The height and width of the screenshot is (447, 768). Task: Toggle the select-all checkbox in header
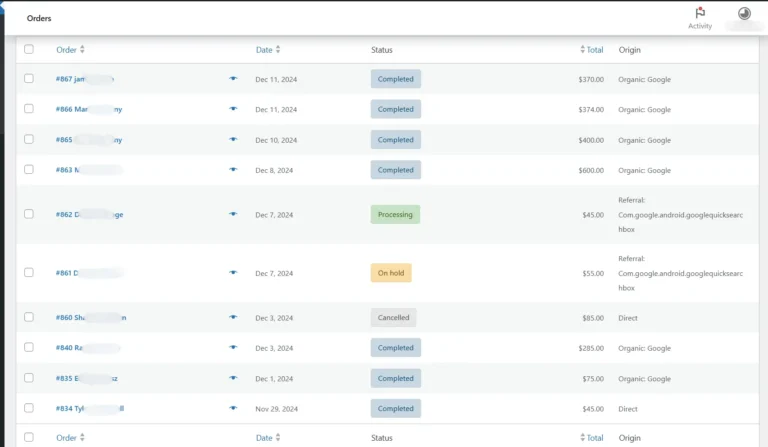29,49
